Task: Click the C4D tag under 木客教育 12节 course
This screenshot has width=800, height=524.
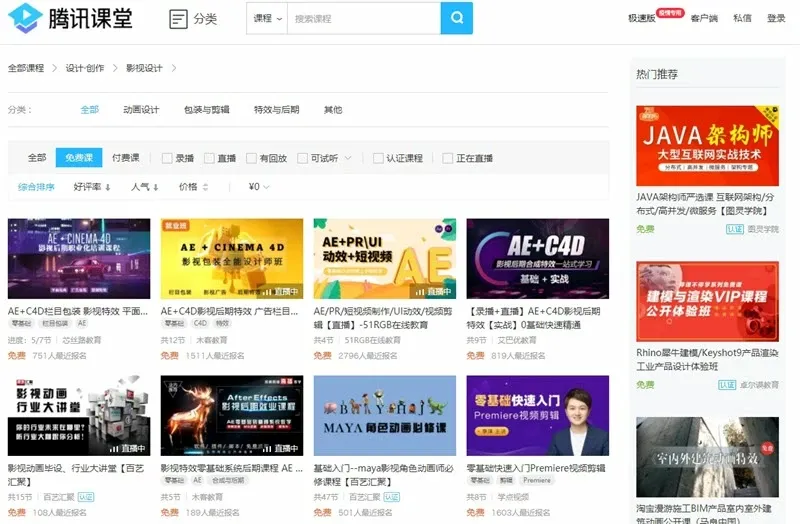Action: pos(201,323)
